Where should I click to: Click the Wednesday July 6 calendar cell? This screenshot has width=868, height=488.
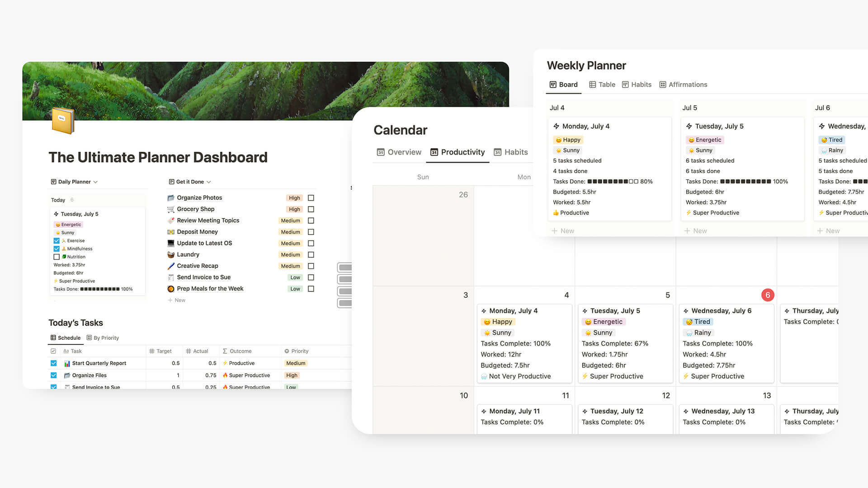pyautogui.click(x=724, y=337)
